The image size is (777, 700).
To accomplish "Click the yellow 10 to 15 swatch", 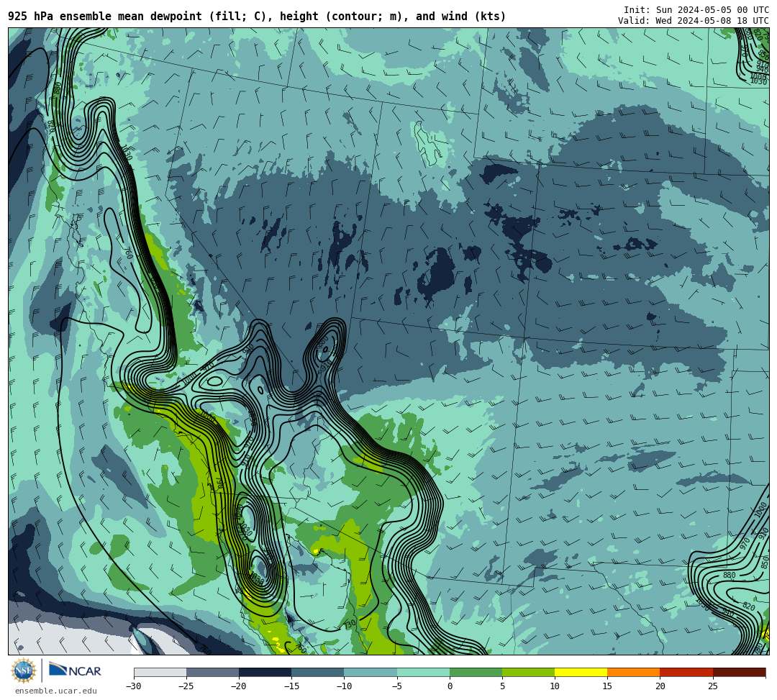I will (581, 672).
